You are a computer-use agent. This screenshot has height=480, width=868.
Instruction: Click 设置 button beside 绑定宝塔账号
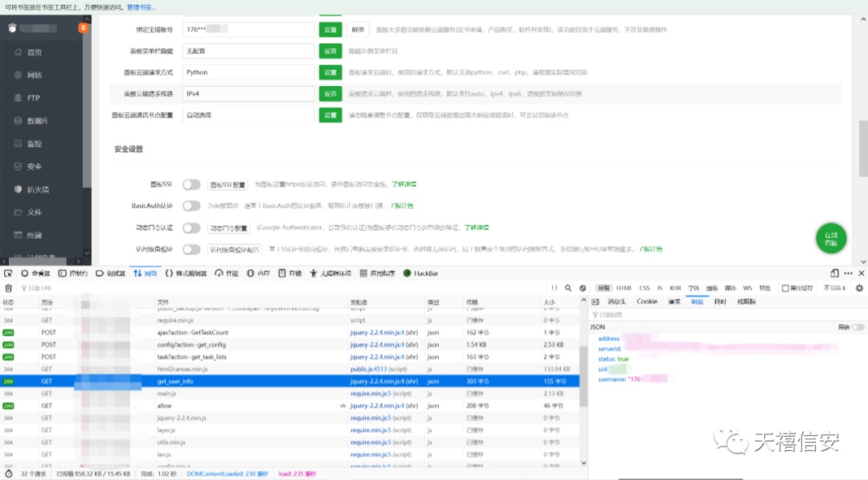pyautogui.click(x=330, y=29)
